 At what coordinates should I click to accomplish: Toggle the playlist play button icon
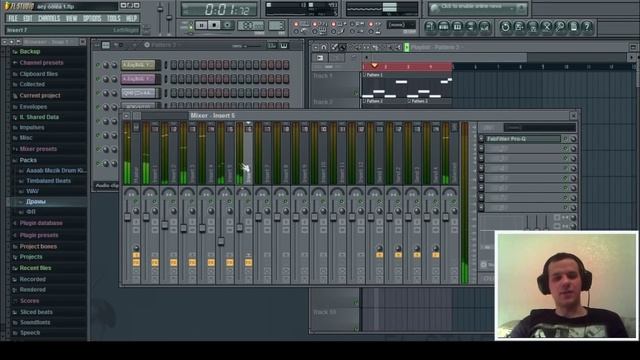(x=407, y=47)
